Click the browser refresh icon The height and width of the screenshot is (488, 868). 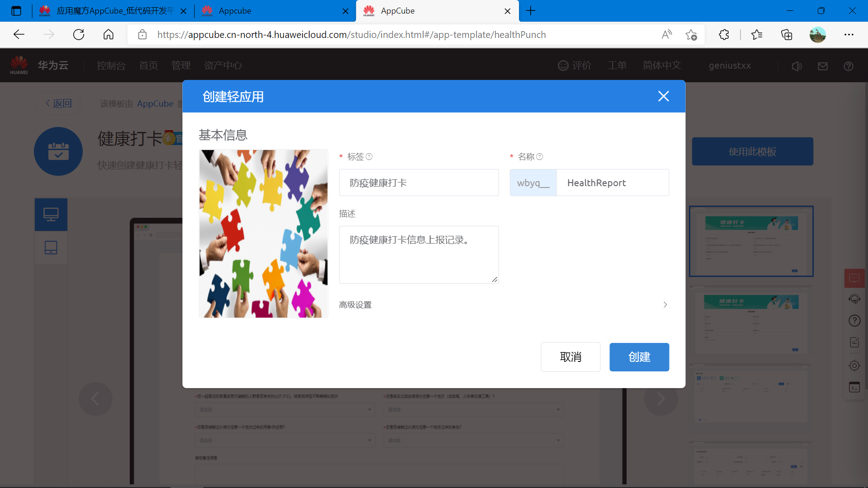click(79, 35)
